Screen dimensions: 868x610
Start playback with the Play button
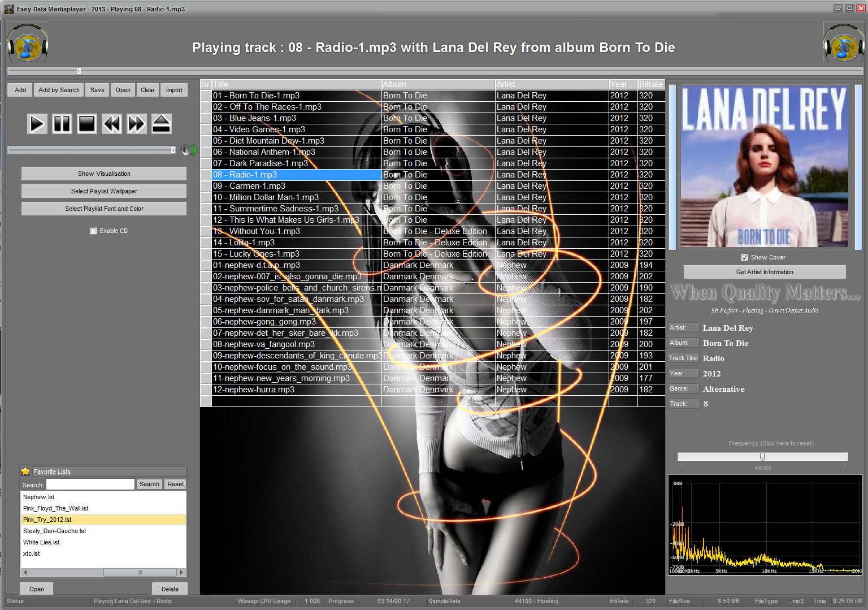37,123
